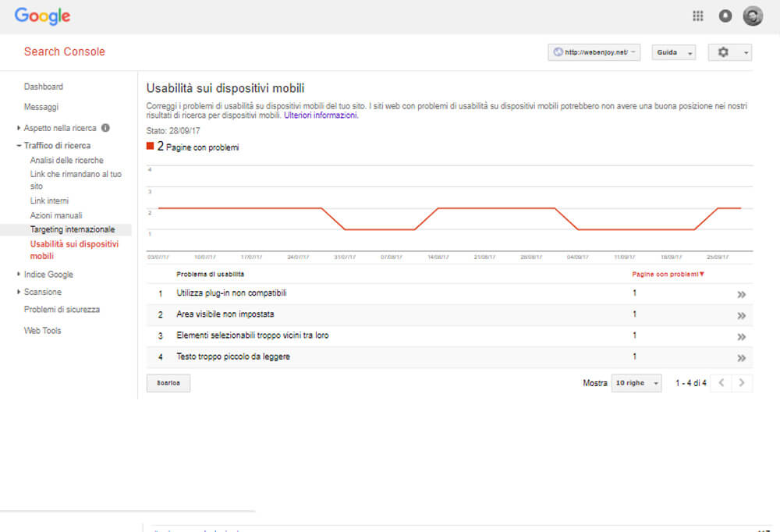Open Utilizza plug-in non compatibili issue
The image size is (780, 532).
point(232,293)
